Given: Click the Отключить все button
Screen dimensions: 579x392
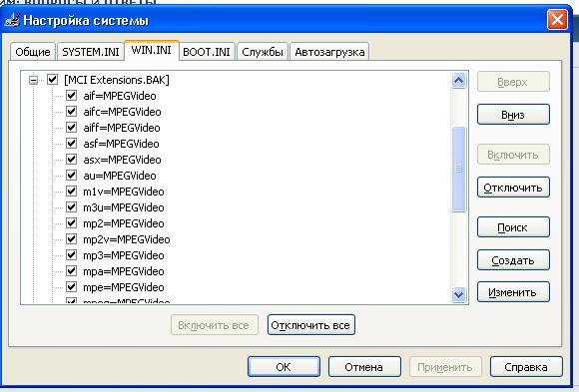Looking at the screenshot, I should point(310,325).
